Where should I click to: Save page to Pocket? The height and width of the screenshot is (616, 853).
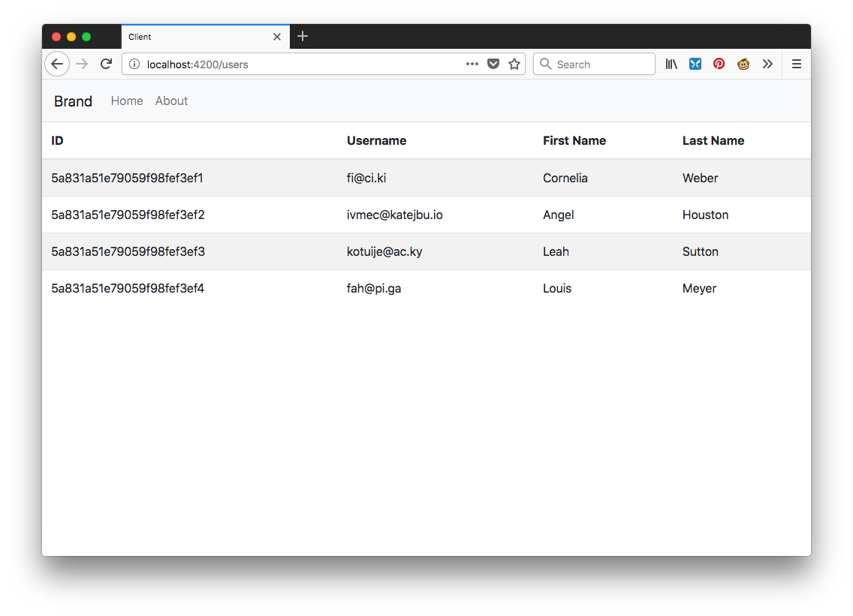[x=493, y=65]
